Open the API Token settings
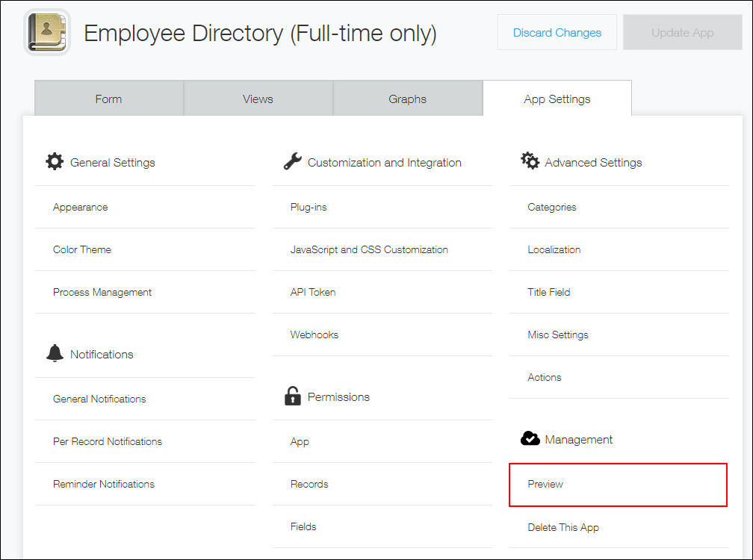 [x=313, y=292]
